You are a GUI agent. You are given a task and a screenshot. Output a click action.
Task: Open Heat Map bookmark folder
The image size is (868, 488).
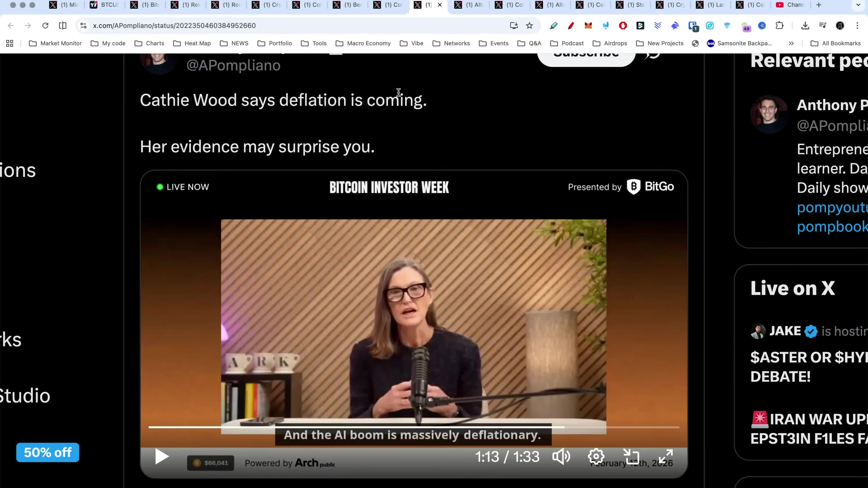click(192, 43)
